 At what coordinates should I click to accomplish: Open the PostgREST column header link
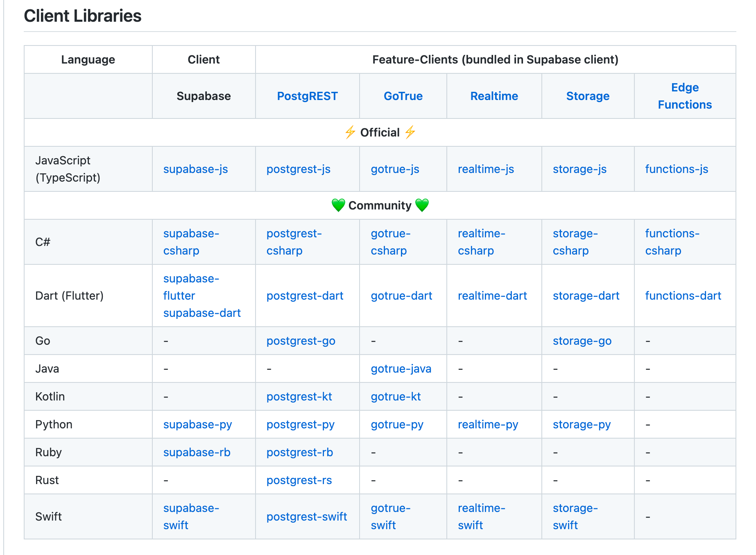click(308, 96)
